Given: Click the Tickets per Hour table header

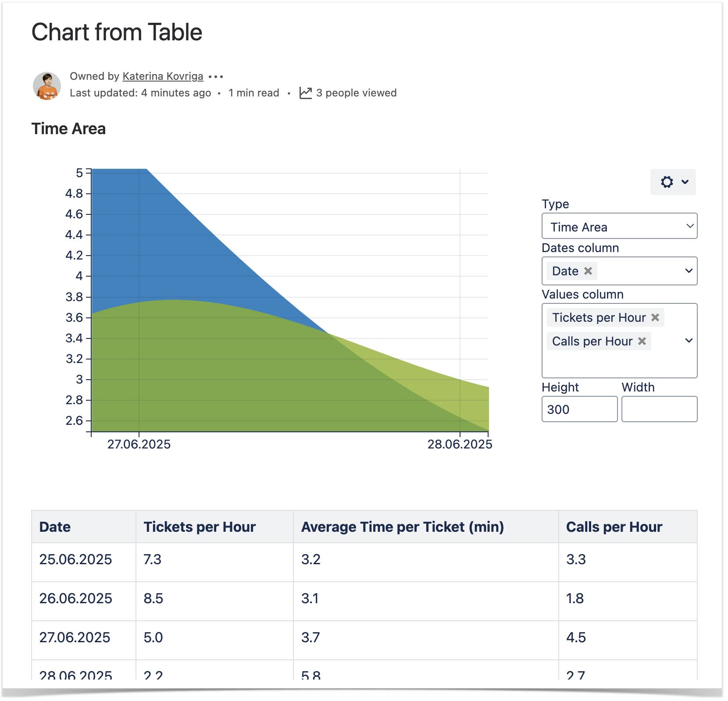Looking at the screenshot, I should pyautogui.click(x=200, y=527).
